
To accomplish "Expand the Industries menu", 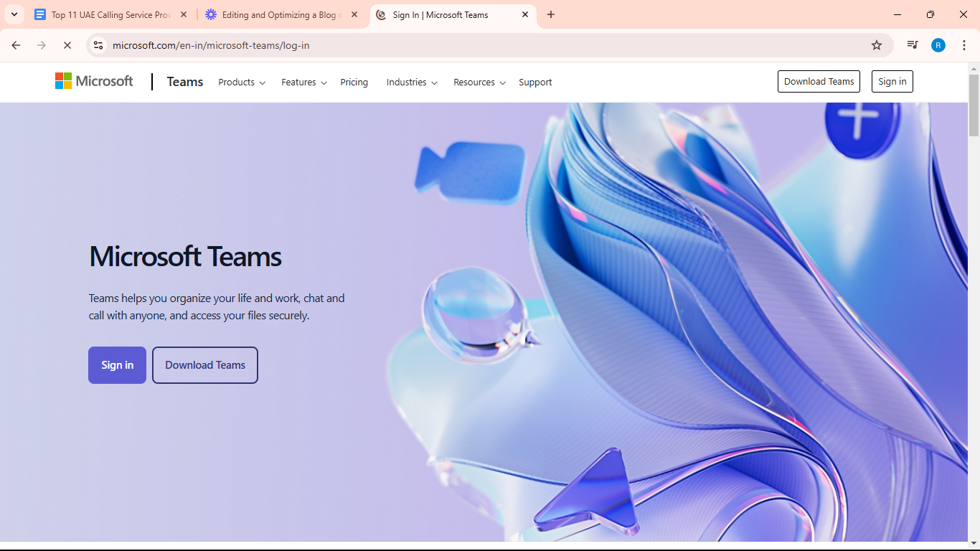I will (412, 83).
